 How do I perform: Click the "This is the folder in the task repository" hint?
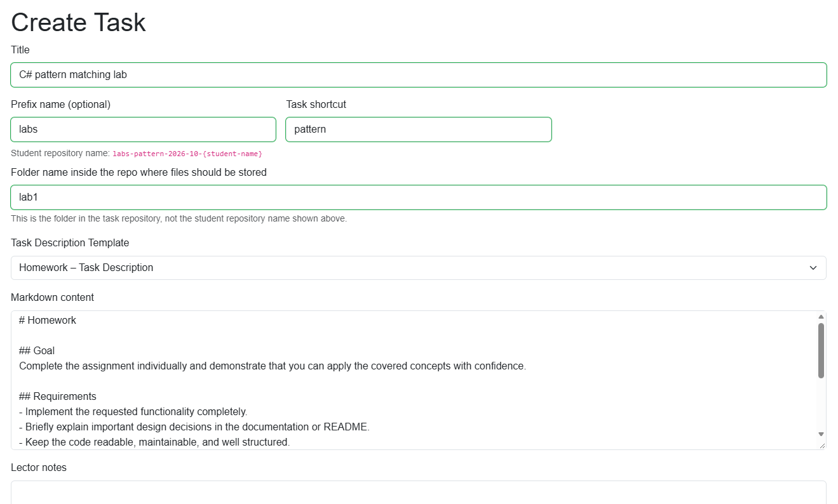click(179, 219)
